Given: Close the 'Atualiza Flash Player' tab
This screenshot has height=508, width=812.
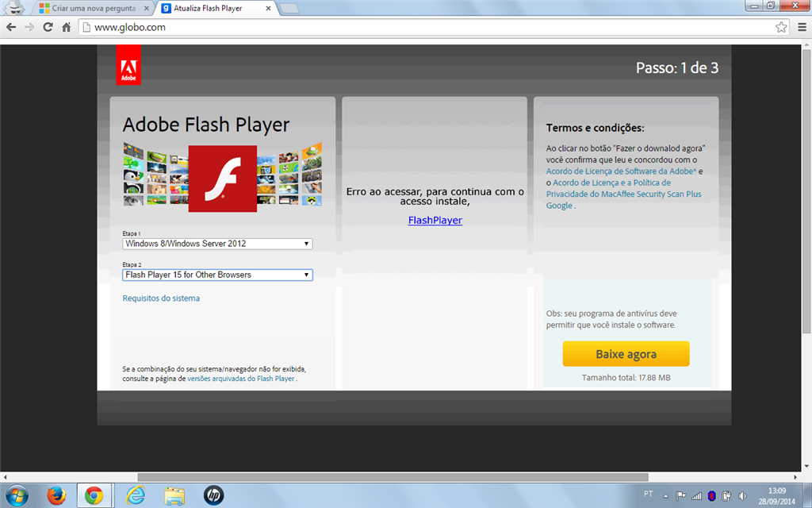Looking at the screenshot, I should point(268,8).
